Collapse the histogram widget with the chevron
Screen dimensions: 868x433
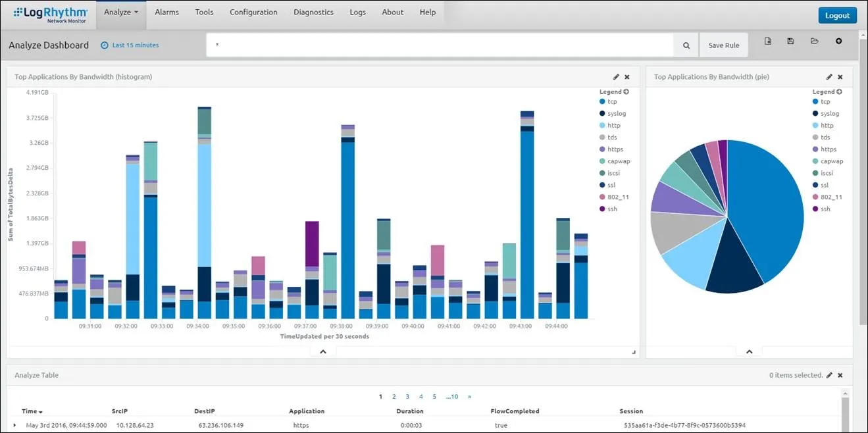tap(322, 351)
